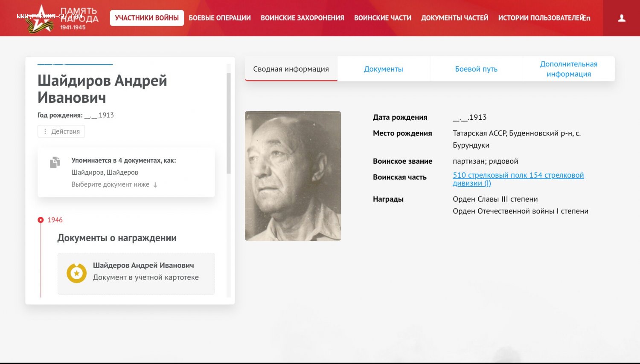Open the Действия actions dropdown
Viewport: 640px width, 364px height.
coord(61,131)
